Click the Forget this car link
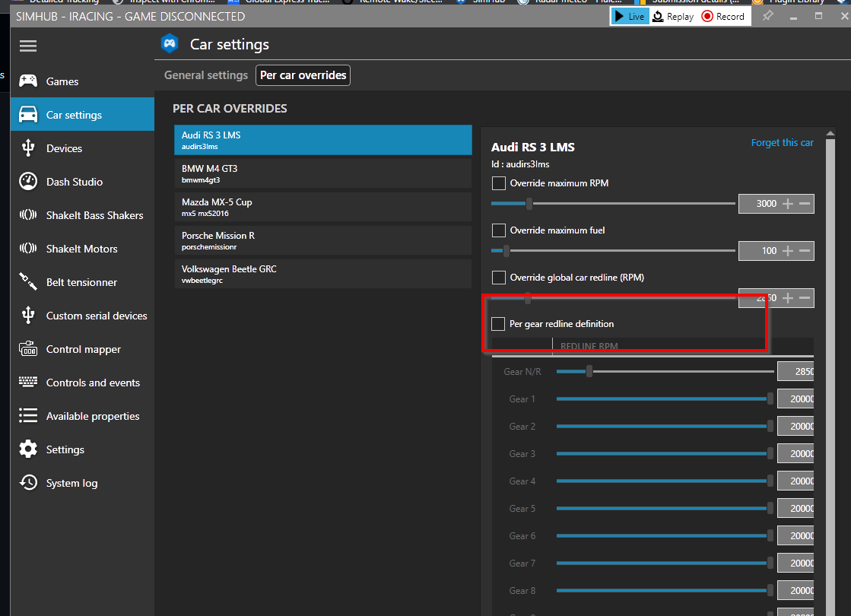 pyautogui.click(x=782, y=143)
